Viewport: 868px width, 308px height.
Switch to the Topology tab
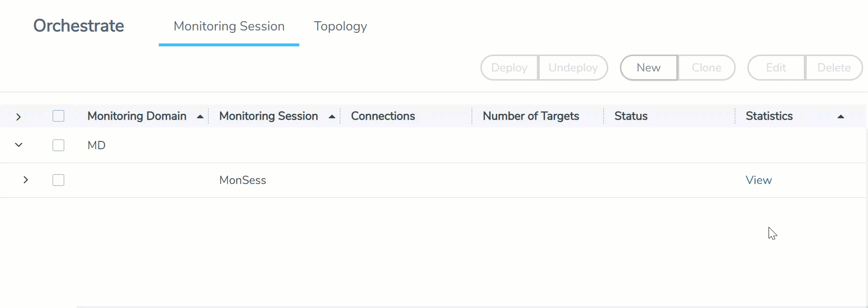340,26
